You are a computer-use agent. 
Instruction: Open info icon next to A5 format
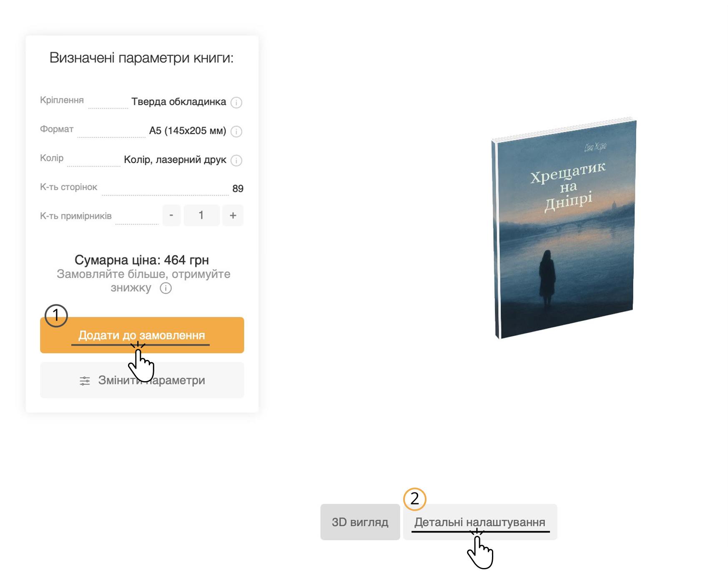pos(236,132)
